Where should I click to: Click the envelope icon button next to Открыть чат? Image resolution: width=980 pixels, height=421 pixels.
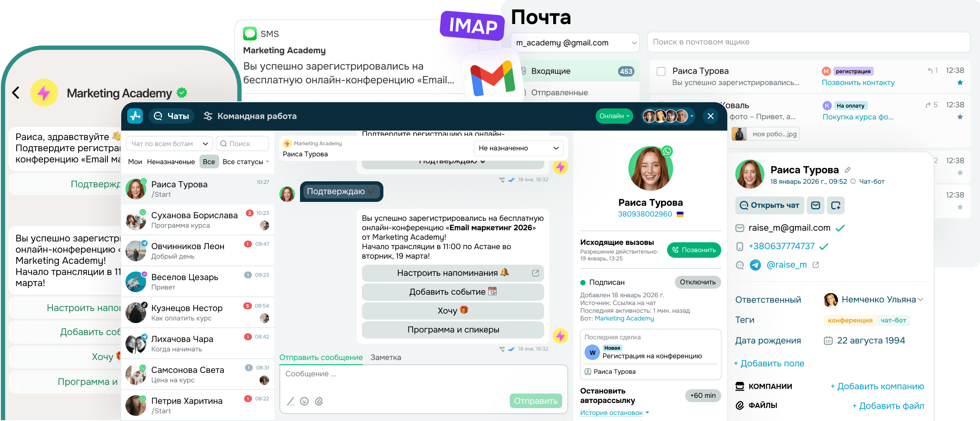(815, 205)
